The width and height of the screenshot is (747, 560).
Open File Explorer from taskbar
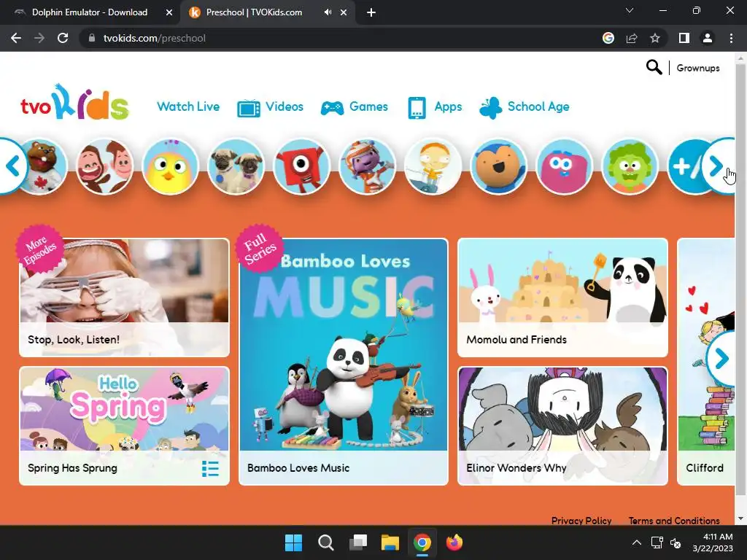click(390, 542)
